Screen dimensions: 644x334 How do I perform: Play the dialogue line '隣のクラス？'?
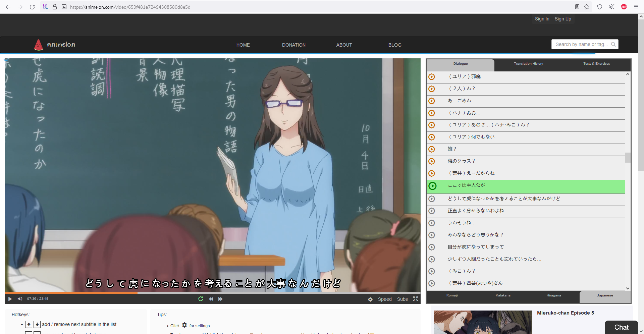432,161
